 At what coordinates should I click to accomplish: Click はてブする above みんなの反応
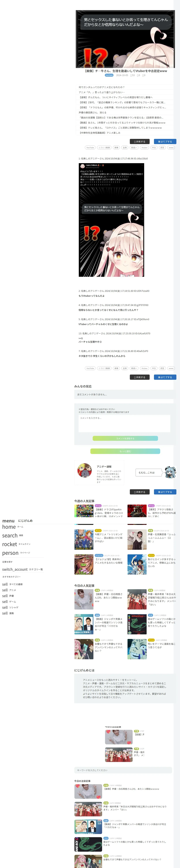(x=165, y=377)
